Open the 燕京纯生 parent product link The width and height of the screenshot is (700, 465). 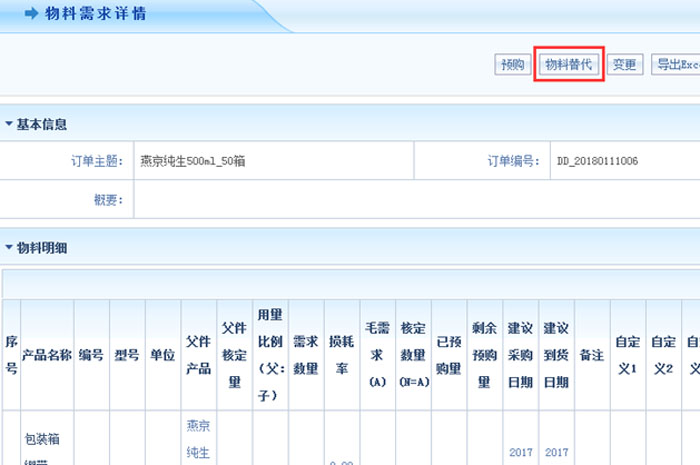197,438
